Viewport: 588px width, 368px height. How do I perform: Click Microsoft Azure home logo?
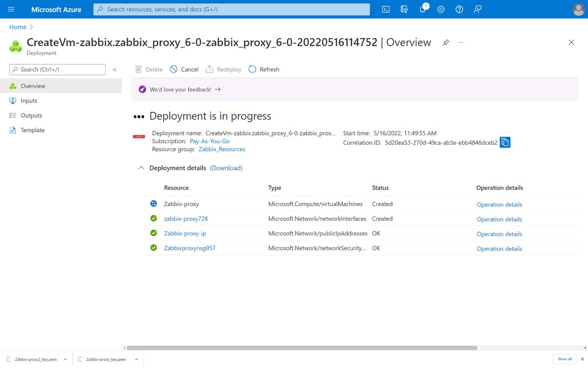(x=56, y=9)
